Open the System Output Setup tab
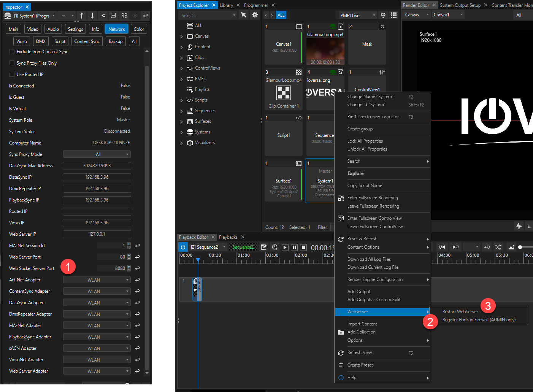Image resolution: width=533 pixels, height=392 pixels. pos(460,5)
